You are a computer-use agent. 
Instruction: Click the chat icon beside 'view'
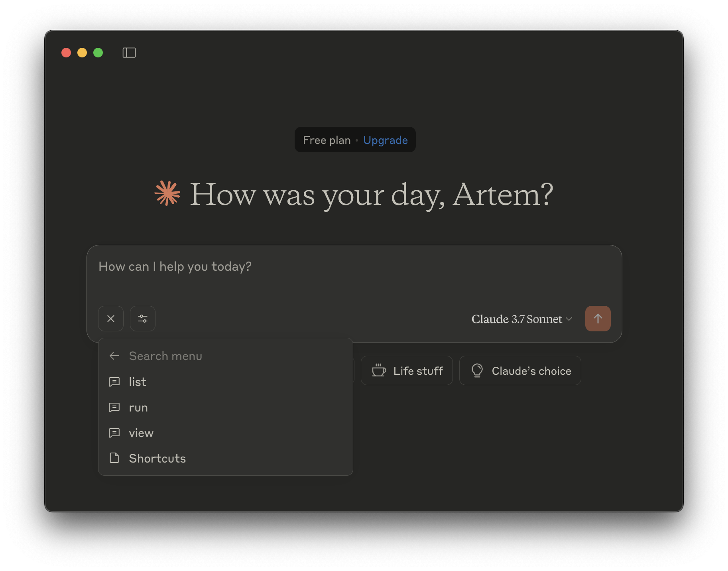pos(114,433)
